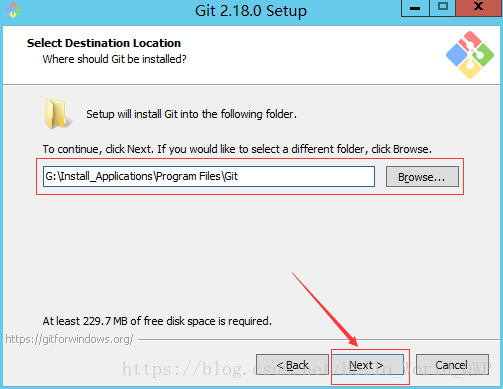Click 'Setup will install Git into the following folder.'
Image resolution: width=503 pixels, height=389 pixels.
pos(191,114)
